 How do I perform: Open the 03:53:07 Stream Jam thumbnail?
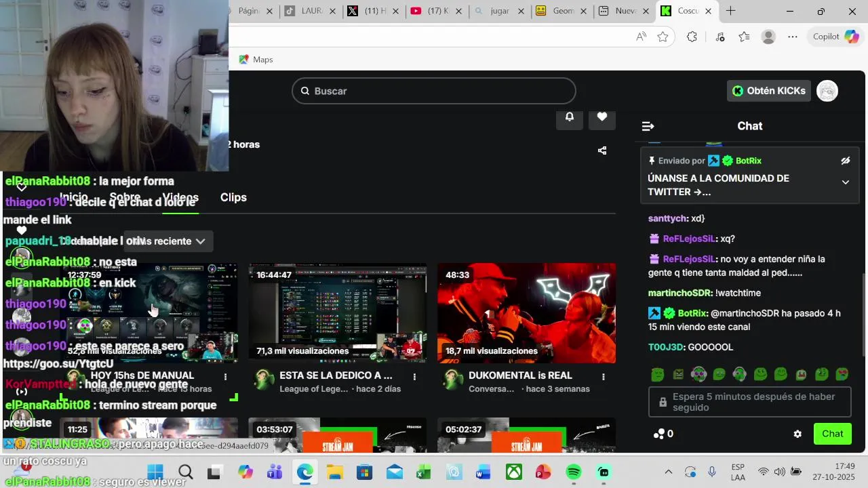point(338,435)
